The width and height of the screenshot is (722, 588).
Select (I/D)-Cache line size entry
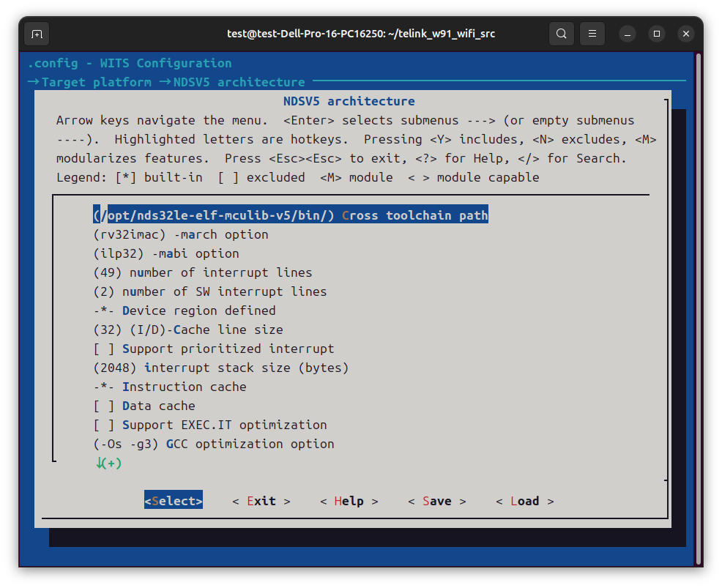point(188,330)
